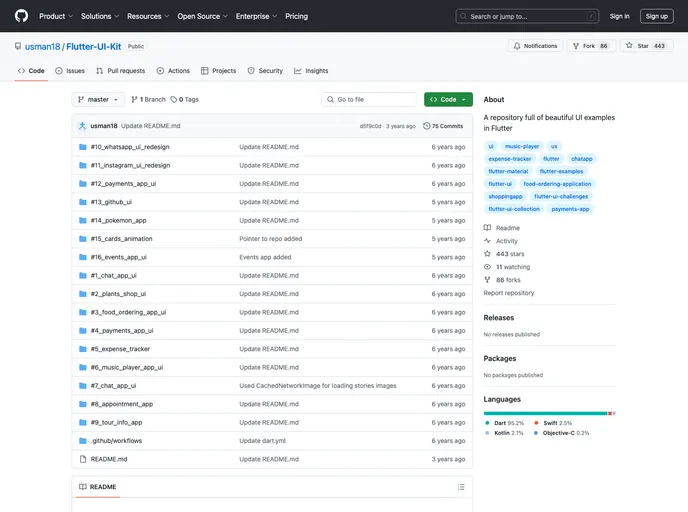Viewport: 688px width, 512px height.
Task: Click the tag icon beside 0 Tags
Action: coord(174,100)
